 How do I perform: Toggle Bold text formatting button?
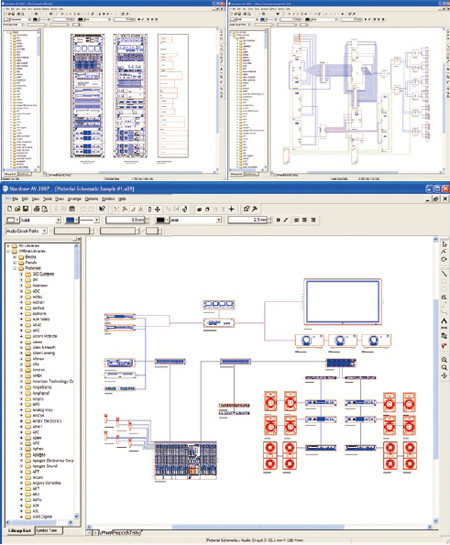[278, 220]
